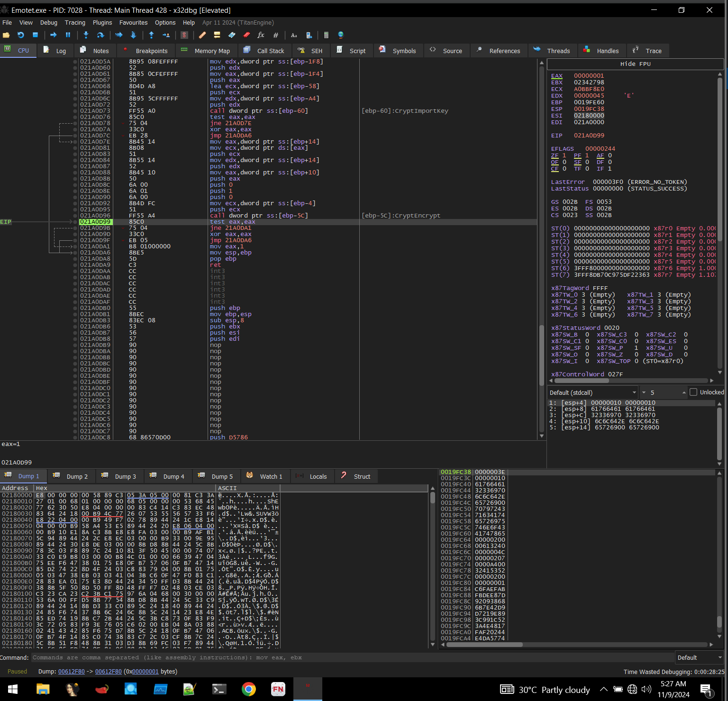Increase the argument count stepper
The image size is (728, 701).
coord(684,392)
